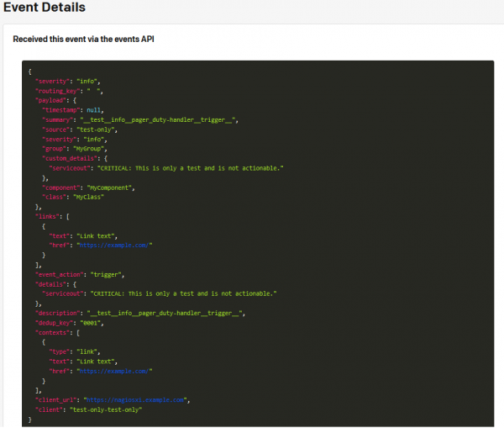Click the "trigger" event_action value
Image resolution: width=504 pixels, height=428 pixels.
tap(108, 274)
